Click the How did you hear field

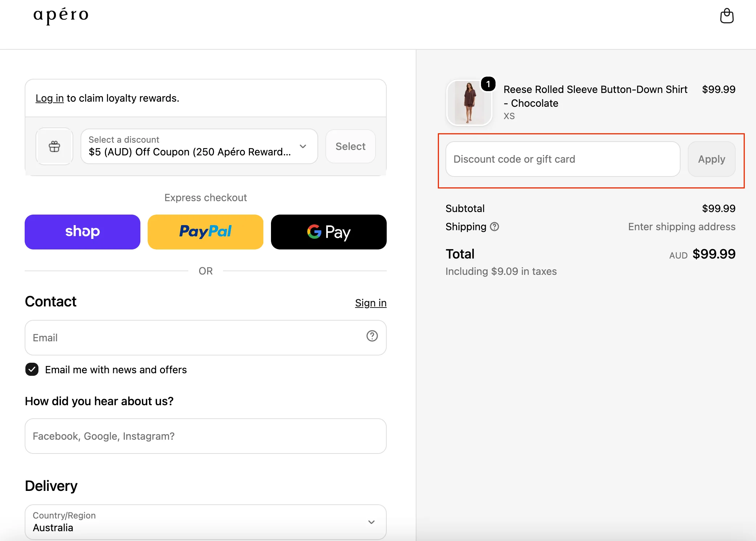click(205, 436)
